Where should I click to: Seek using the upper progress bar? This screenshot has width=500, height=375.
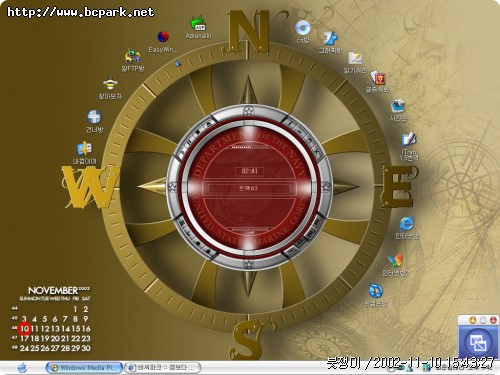(x=249, y=147)
